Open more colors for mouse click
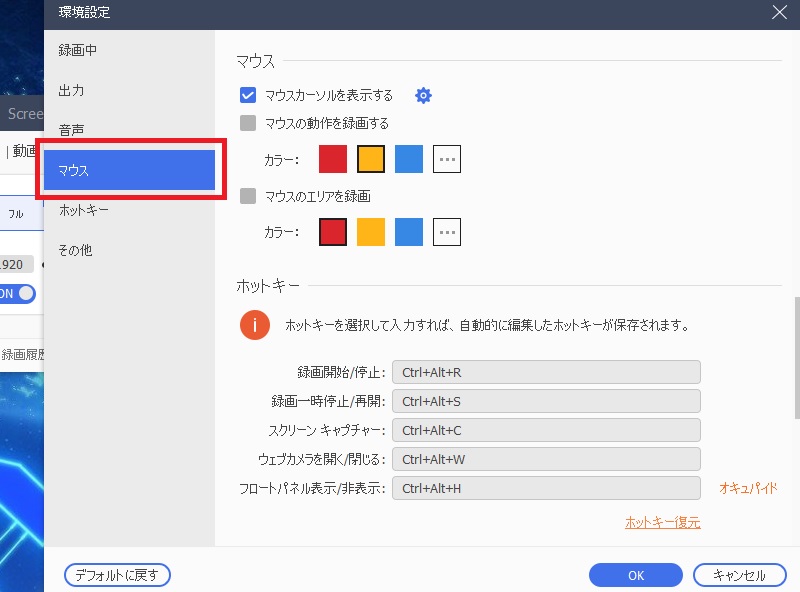 tap(447, 159)
